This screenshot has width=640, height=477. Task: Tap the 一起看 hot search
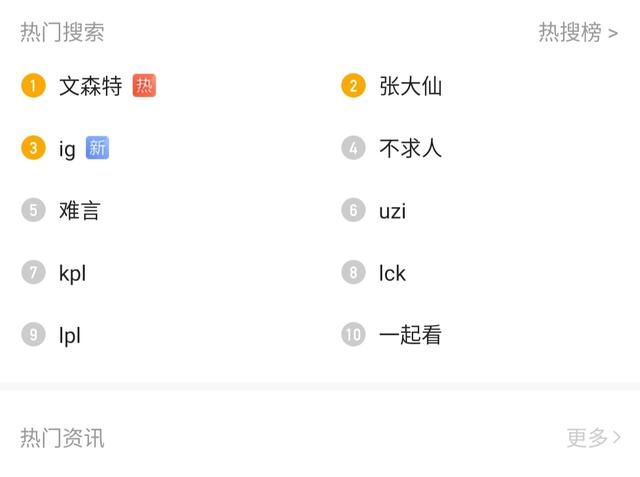pos(411,335)
